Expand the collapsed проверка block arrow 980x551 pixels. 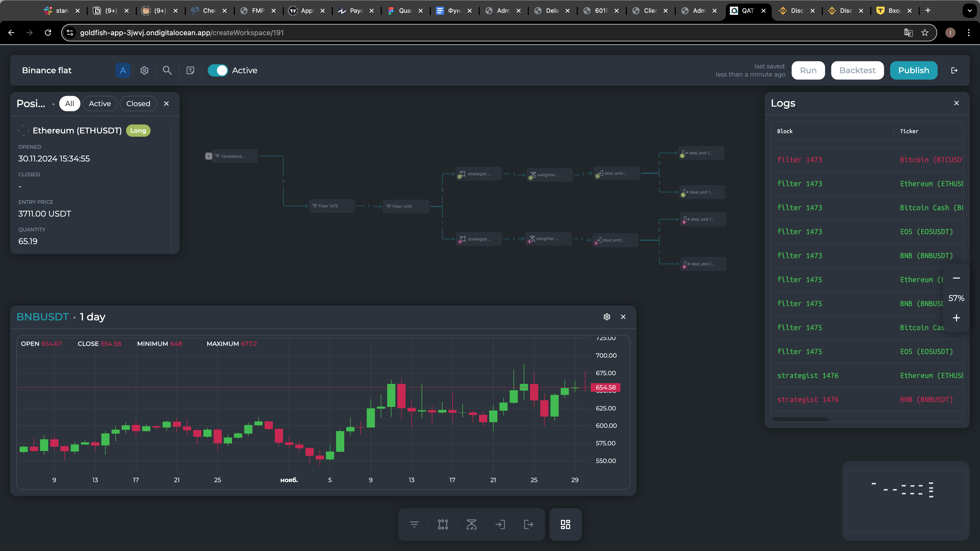(209, 156)
